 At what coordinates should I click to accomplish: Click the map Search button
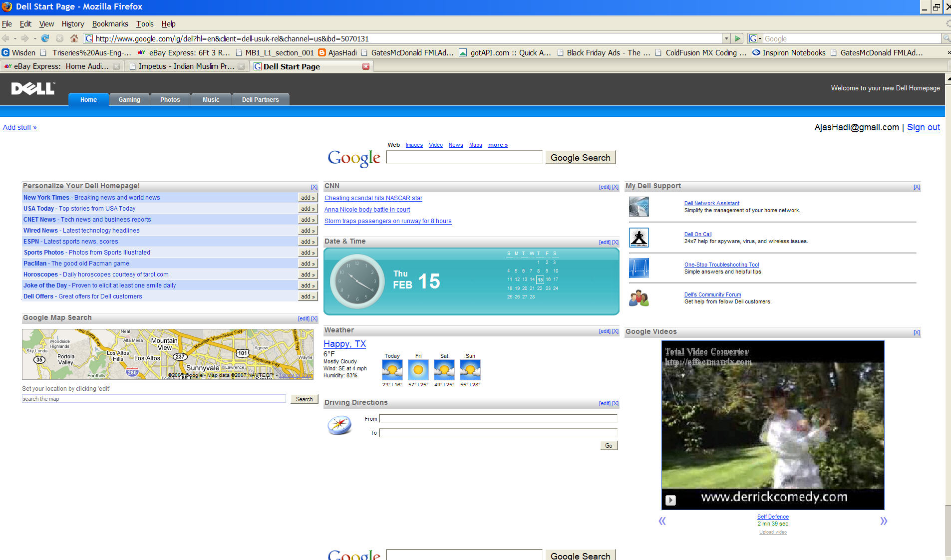tap(304, 399)
